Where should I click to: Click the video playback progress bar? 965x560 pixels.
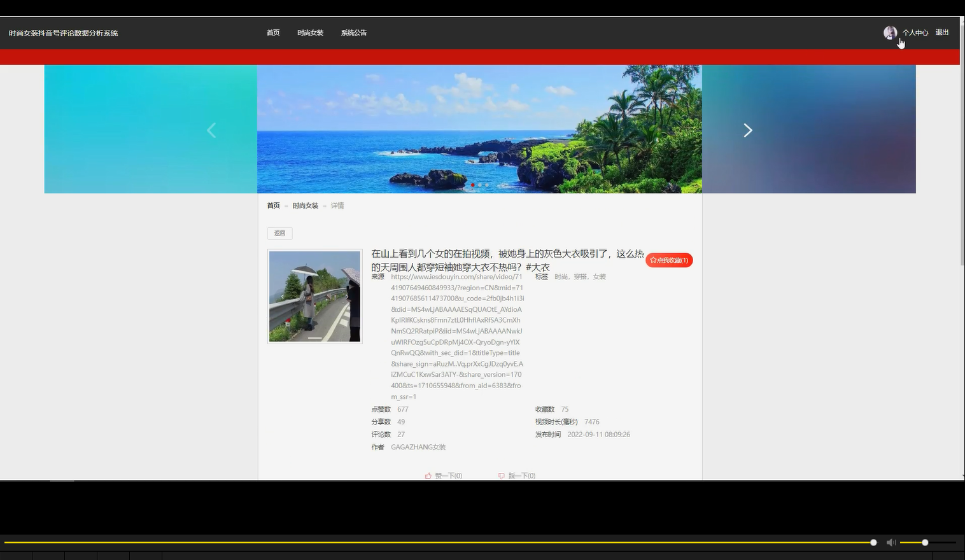439,542
